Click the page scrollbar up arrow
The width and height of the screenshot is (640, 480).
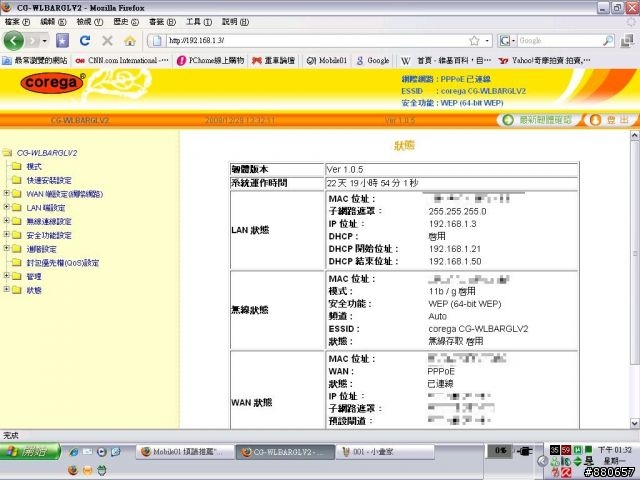(x=635, y=136)
